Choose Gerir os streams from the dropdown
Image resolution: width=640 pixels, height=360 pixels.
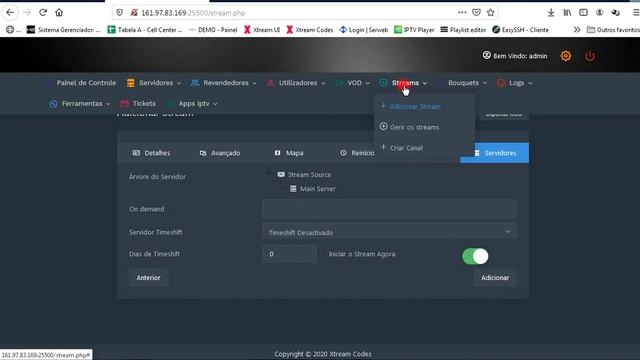click(x=414, y=127)
